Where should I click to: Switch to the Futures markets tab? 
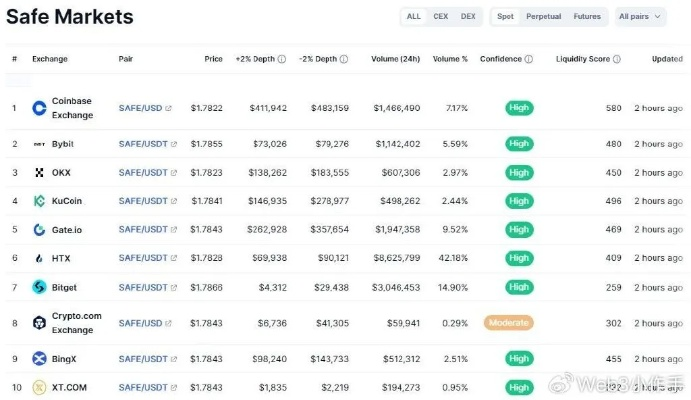pyautogui.click(x=587, y=17)
